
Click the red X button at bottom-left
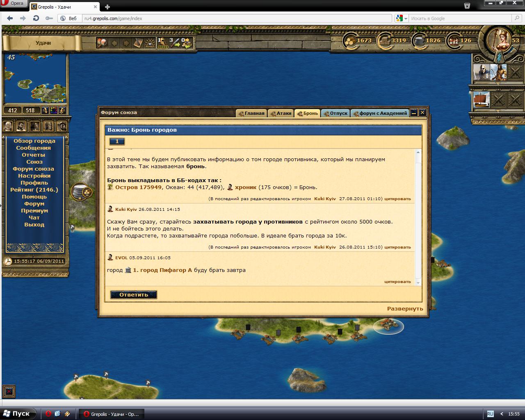tap(9, 391)
